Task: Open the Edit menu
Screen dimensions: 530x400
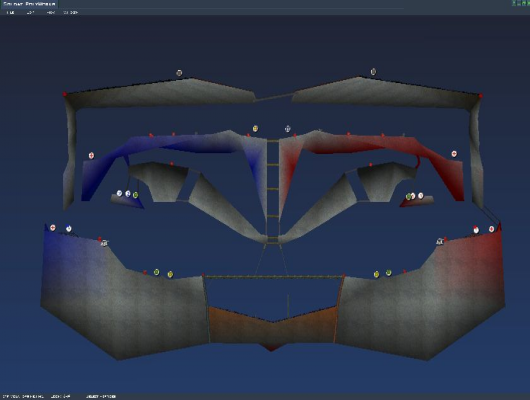Action: [30, 13]
